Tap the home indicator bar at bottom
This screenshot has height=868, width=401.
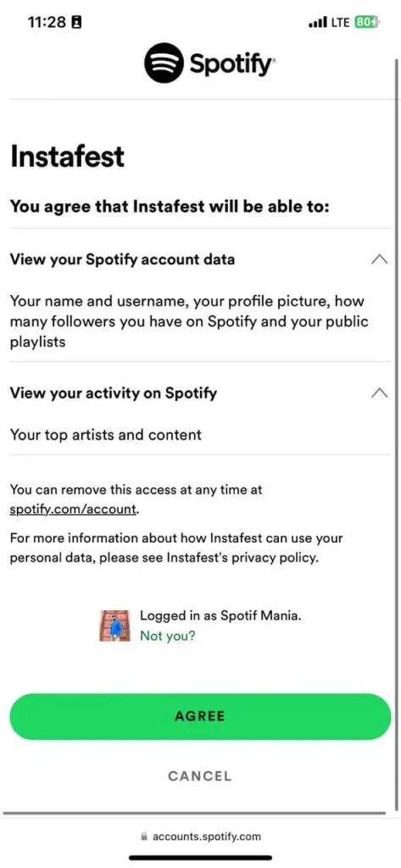200,858
